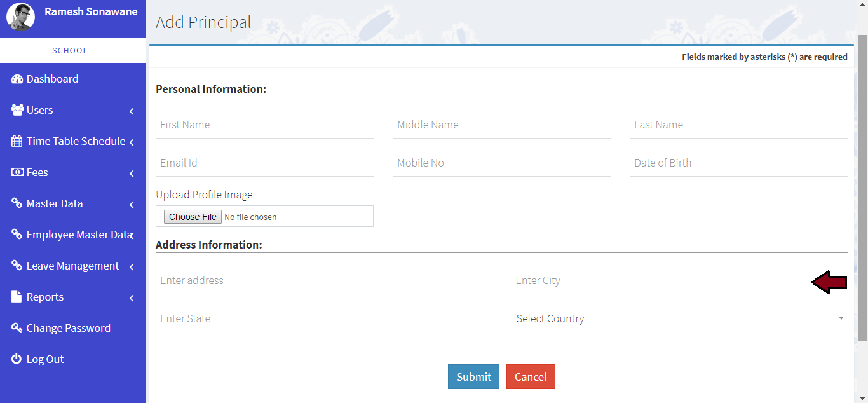
Task: Click the Dashboard gauge icon in sidebar
Action: coord(17,79)
